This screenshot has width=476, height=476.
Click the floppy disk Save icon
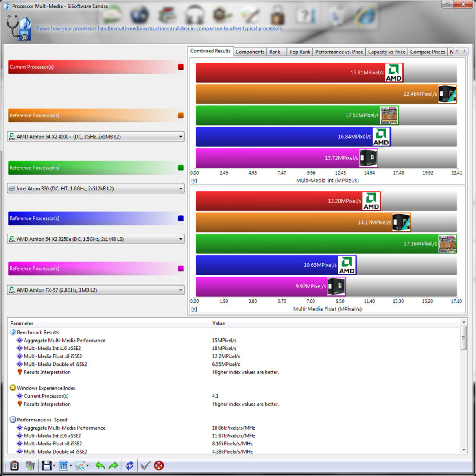click(46, 465)
